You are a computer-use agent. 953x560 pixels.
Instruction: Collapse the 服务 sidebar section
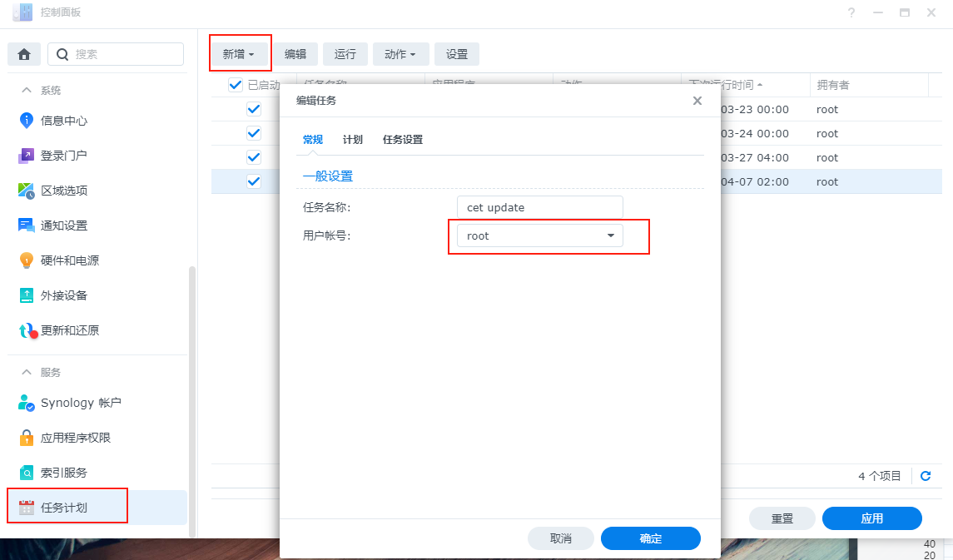point(26,372)
